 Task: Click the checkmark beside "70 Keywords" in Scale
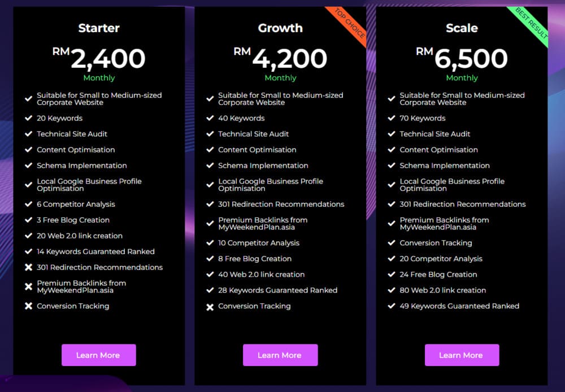[x=391, y=118]
